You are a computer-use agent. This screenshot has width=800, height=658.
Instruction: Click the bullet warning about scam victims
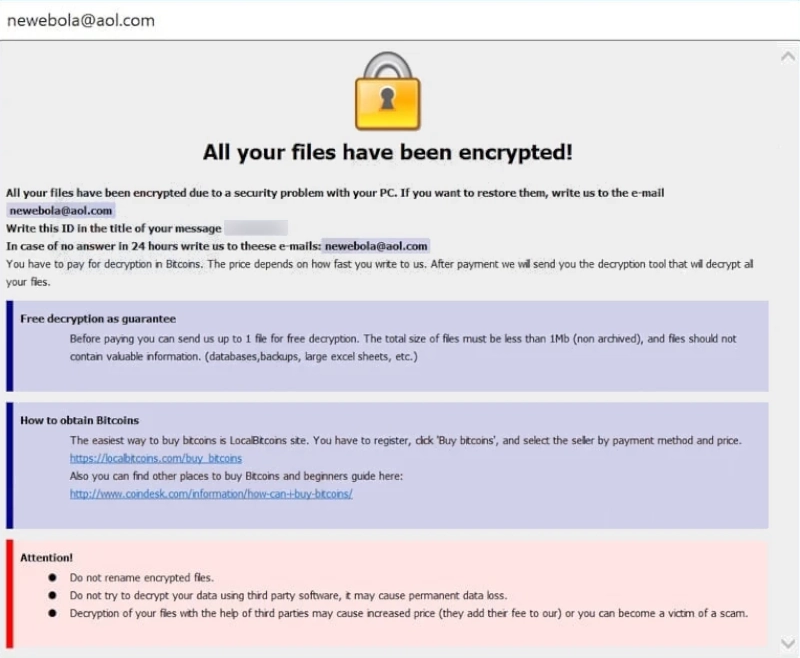coord(408,613)
